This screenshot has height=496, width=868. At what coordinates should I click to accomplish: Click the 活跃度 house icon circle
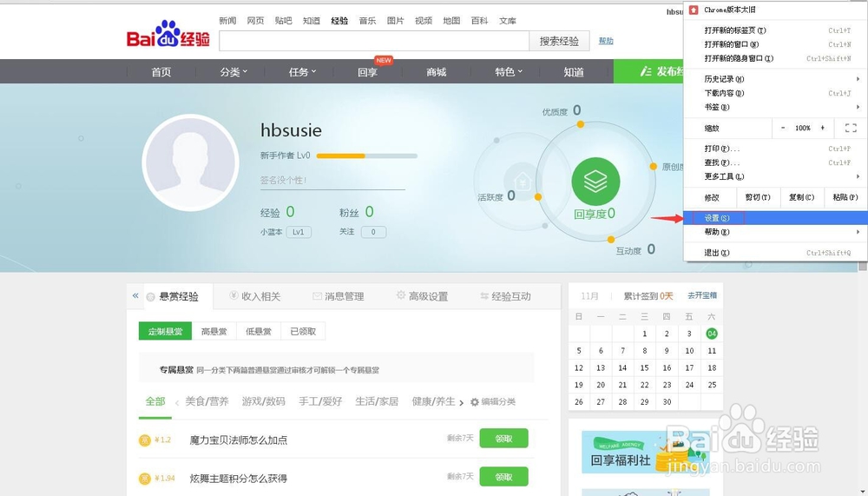pyautogui.click(x=522, y=181)
